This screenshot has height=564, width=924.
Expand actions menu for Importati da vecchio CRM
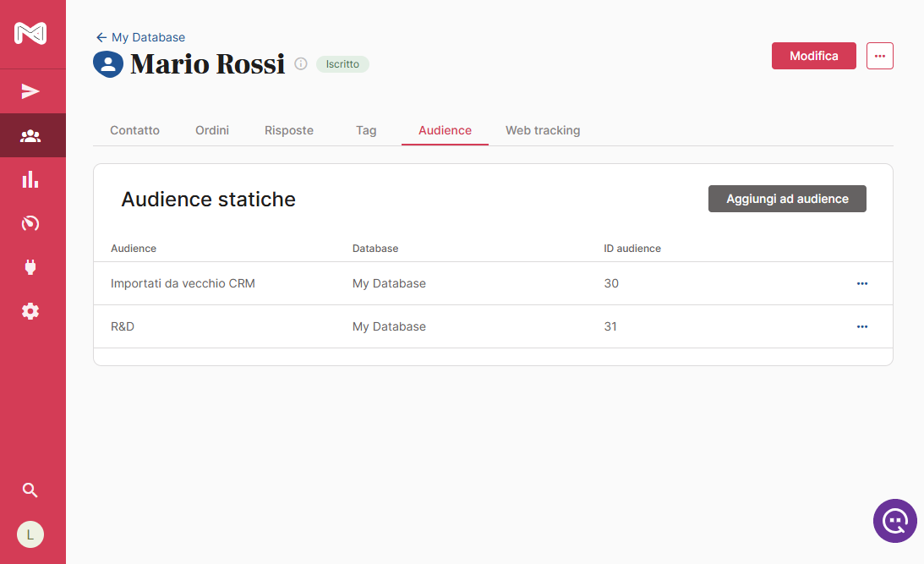(x=861, y=284)
